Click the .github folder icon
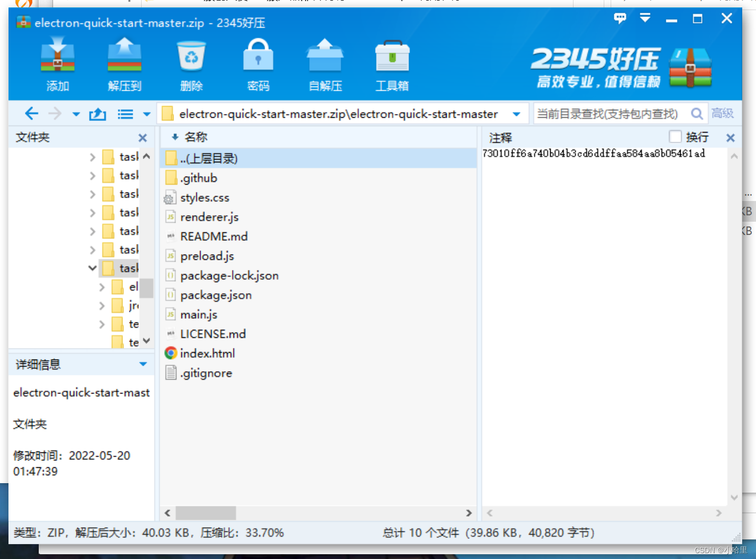Image resolution: width=756 pixels, height=559 pixels. [171, 177]
